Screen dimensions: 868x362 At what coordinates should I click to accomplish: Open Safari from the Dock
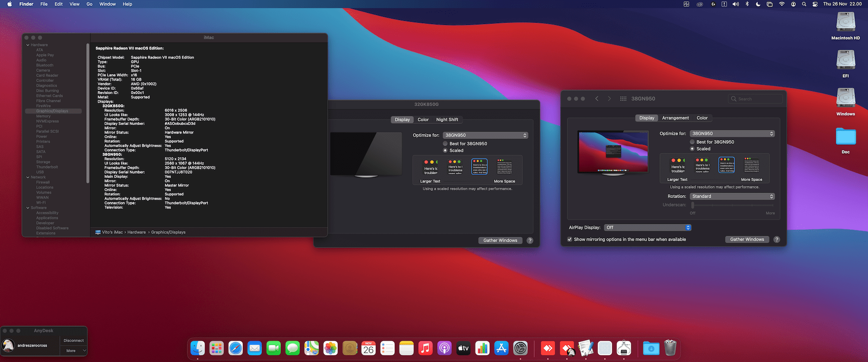pos(236,348)
